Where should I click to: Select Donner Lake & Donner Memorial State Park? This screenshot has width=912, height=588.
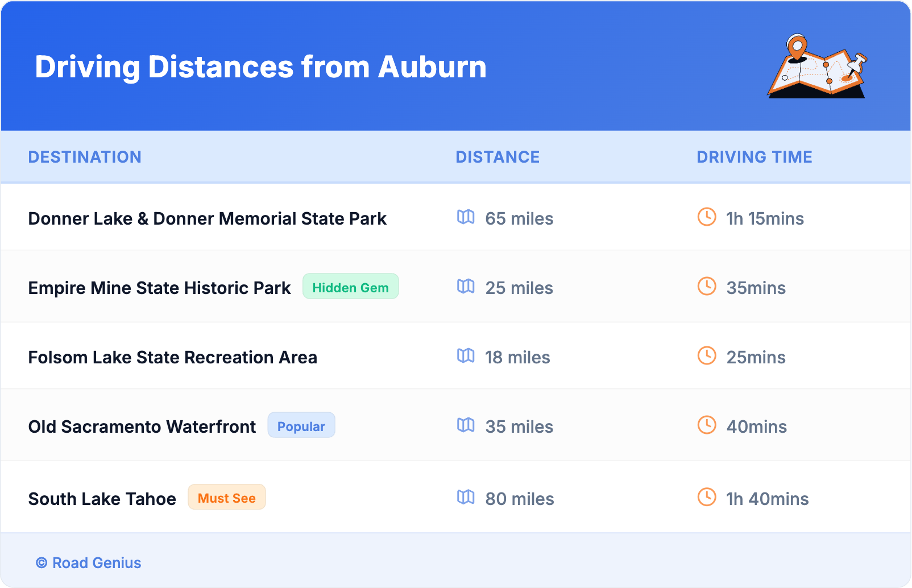click(x=207, y=219)
